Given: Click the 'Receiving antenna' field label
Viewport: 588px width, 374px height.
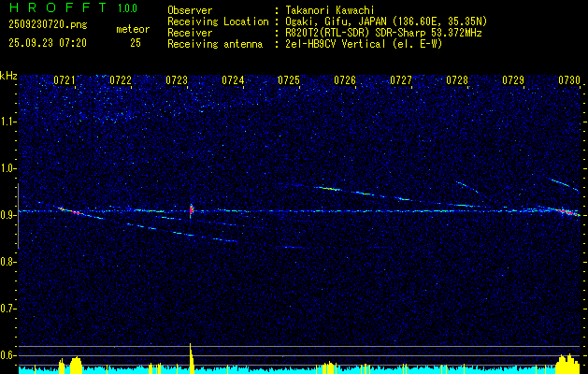Looking at the screenshot, I should [215, 44].
